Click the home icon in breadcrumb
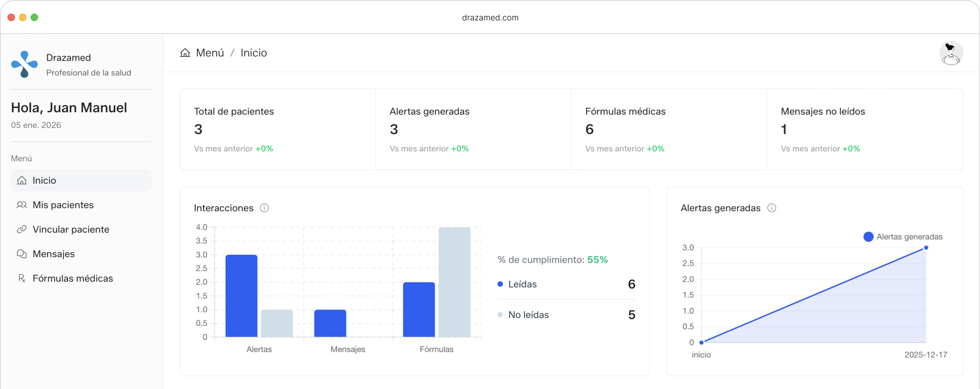Image resolution: width=980 pixels, height=389 pixels. (185, 53)
